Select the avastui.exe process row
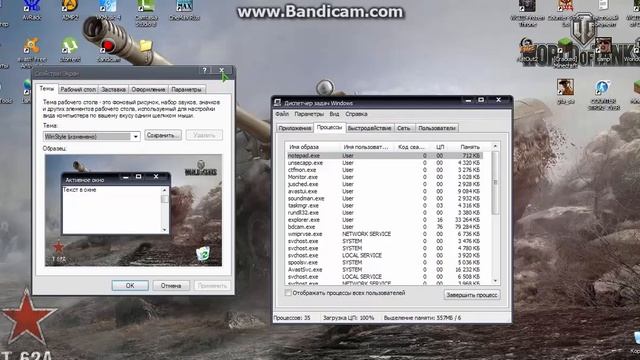640x360 pixels. coord(384,191)
